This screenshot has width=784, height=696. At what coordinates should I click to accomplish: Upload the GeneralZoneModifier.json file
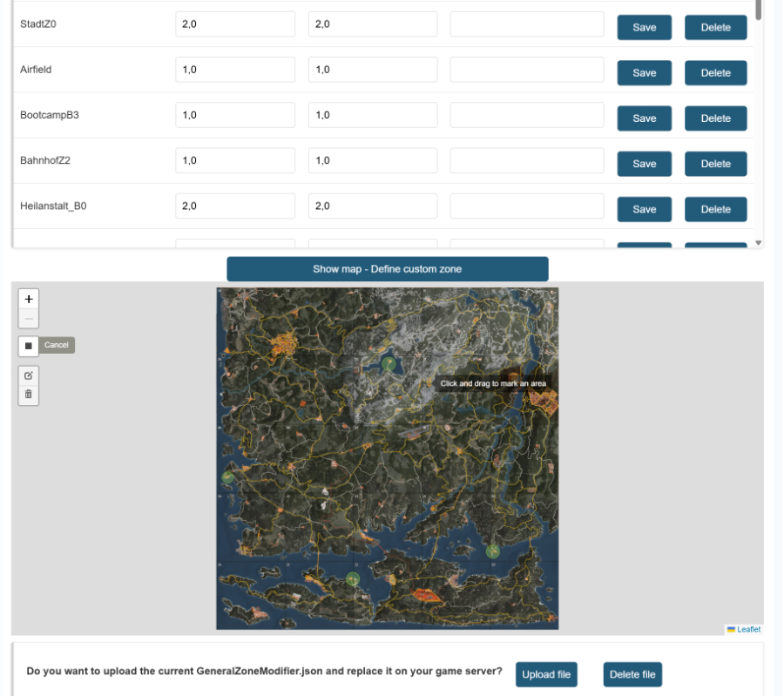[546, 674]
